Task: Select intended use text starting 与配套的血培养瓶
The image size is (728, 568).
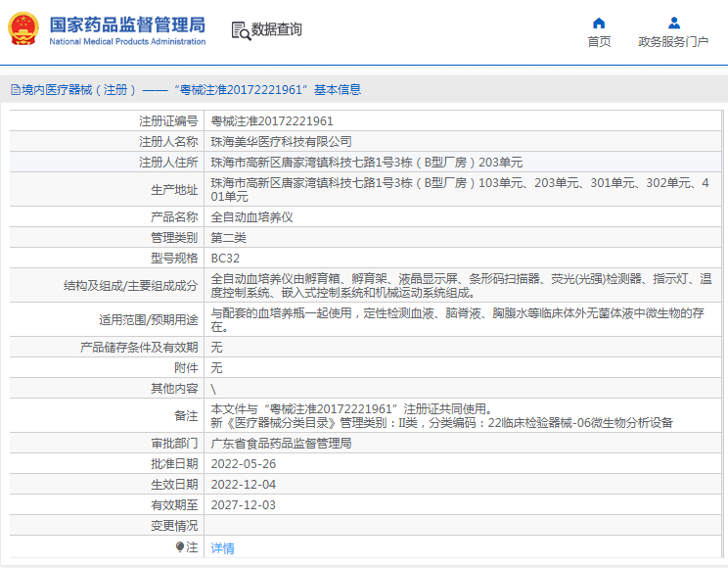Action: [x=458, y=320]
